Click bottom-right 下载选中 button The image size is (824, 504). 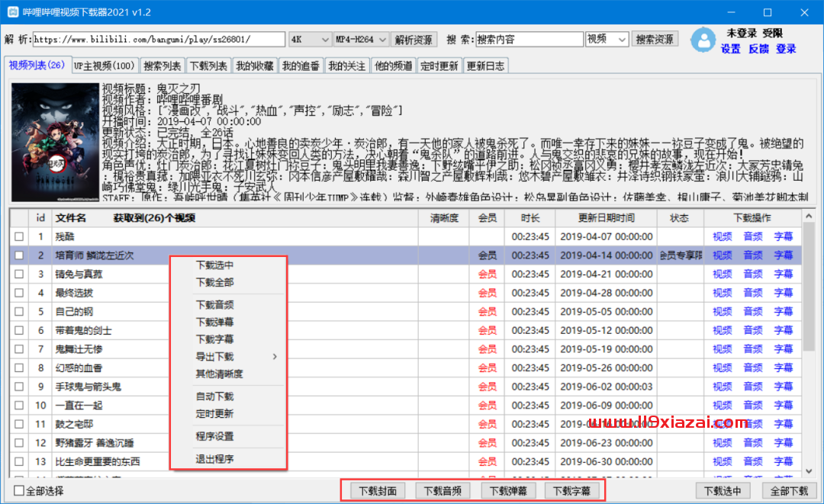(x=723, y=491)
